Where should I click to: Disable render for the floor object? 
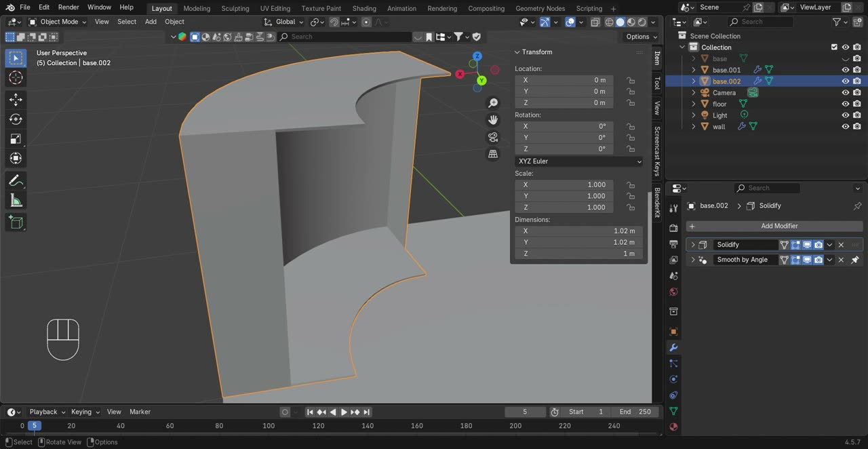point(857,104)
